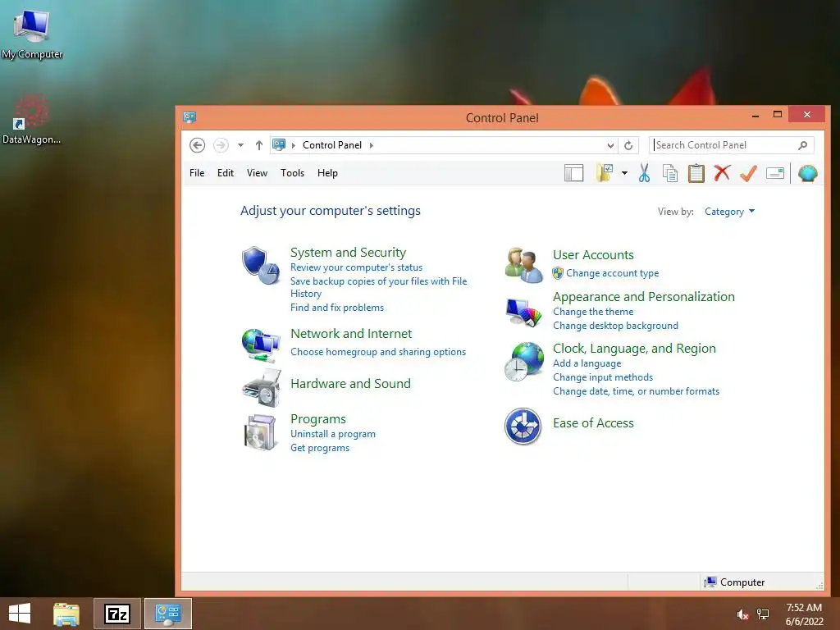Open Clock, Language, and Region category
This screenshot has height=630, width=840.
pos(634,349)
